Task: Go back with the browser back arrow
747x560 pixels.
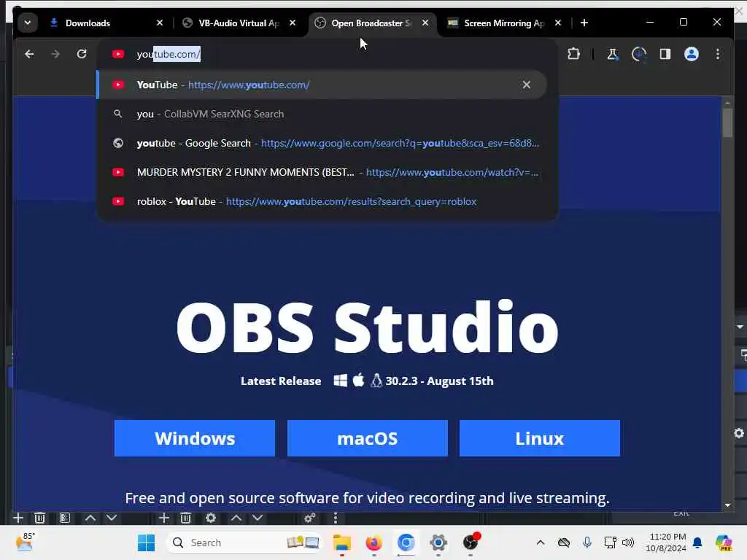Action: click(29, 54)
